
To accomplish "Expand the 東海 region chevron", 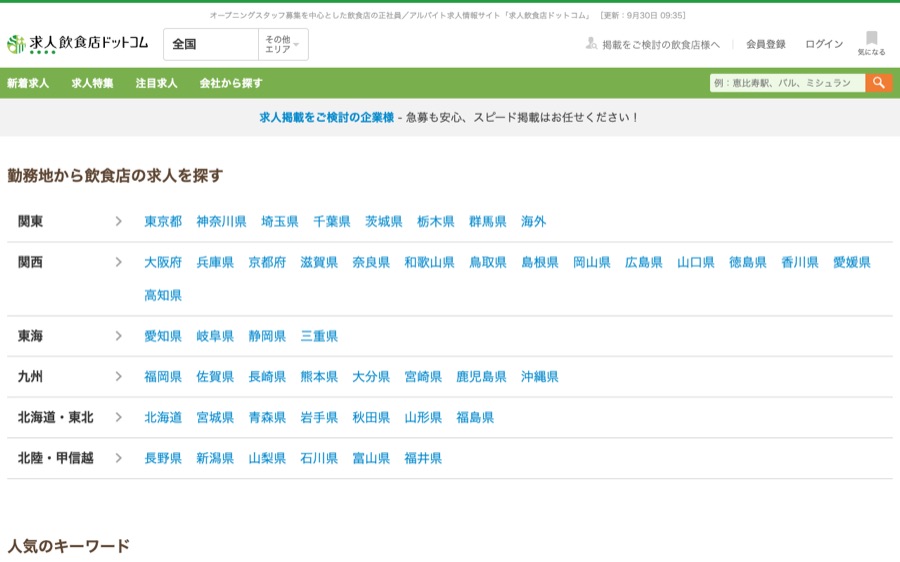I will (x=118, y=336).
